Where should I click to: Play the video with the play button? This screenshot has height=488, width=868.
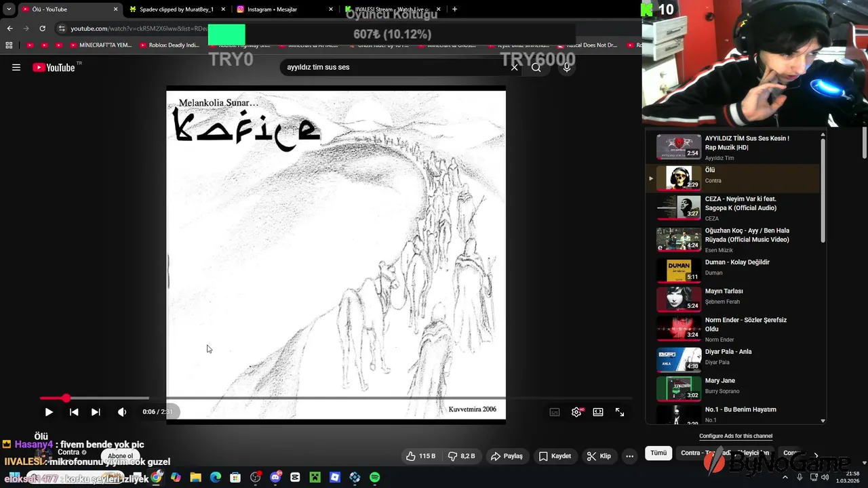[49, 411]
